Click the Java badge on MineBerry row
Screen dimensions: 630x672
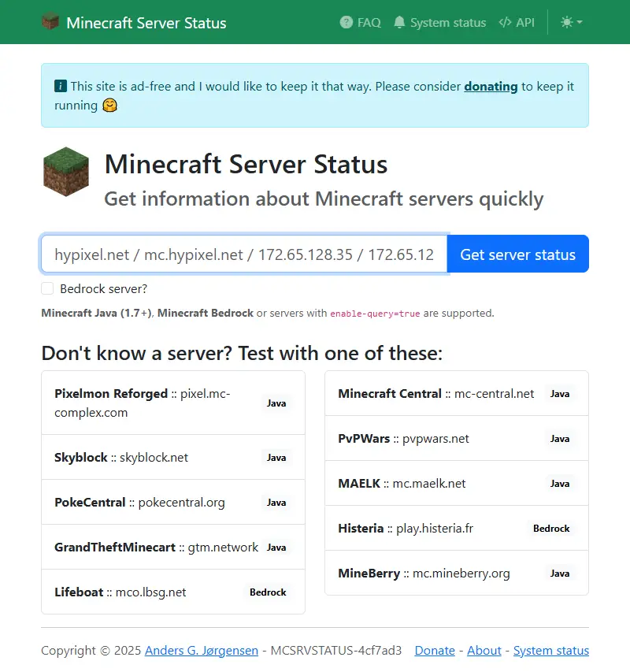coord(560,574)
